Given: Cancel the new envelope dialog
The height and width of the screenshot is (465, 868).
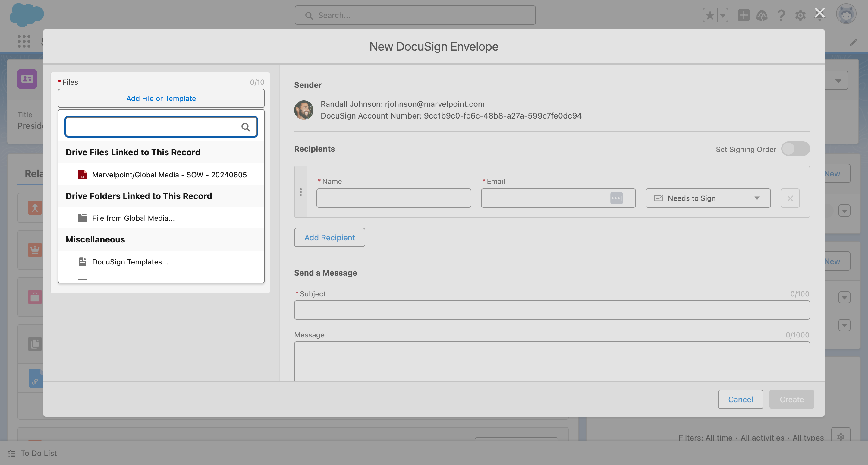Looking at the screenshot, I should (x=740, y=399).
